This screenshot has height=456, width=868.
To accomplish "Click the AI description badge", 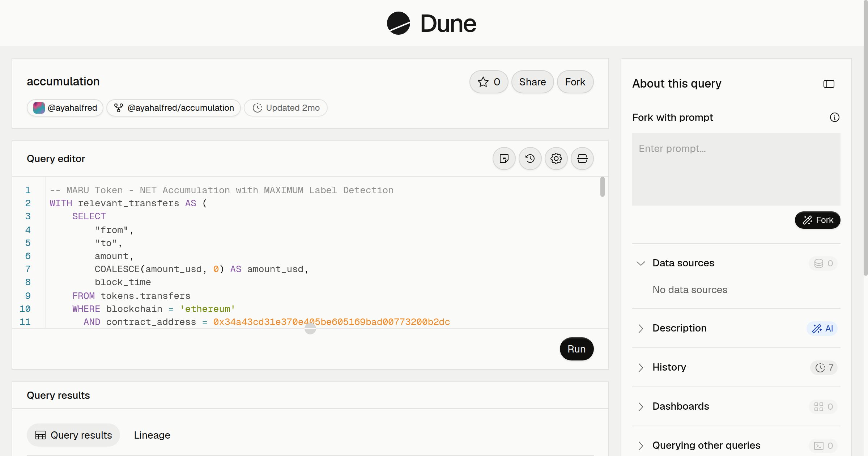I will click(x=822, y=329).
